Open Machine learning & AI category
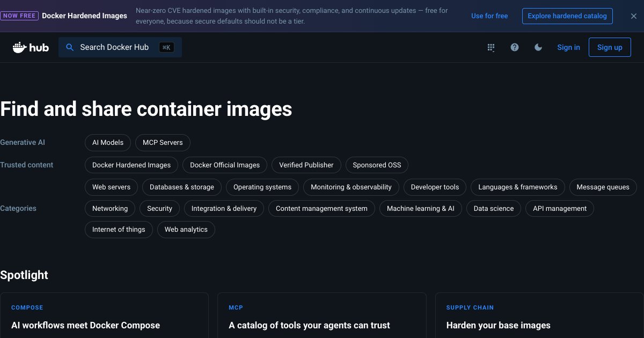This screenshot has width=644, height=338. pyautogui.click(x=421, y=209)
